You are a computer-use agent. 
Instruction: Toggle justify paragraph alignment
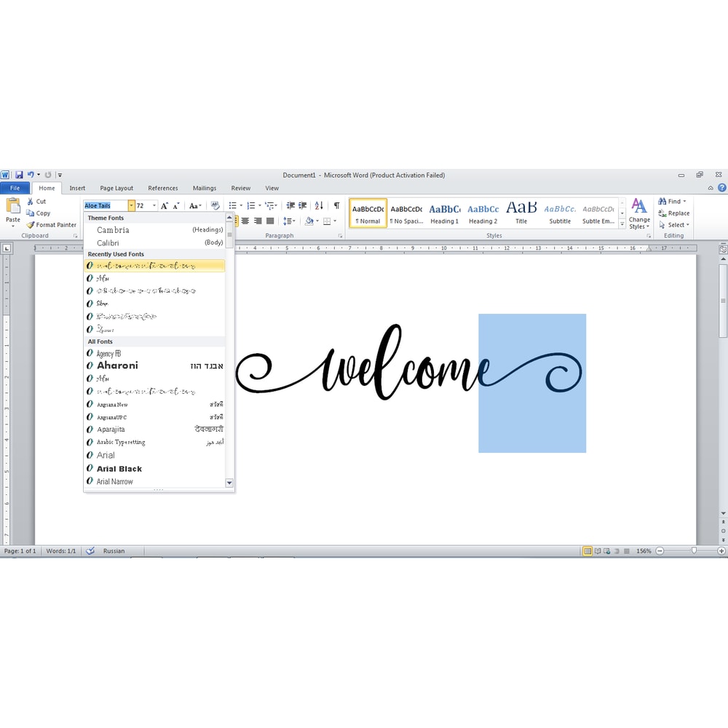269,221
